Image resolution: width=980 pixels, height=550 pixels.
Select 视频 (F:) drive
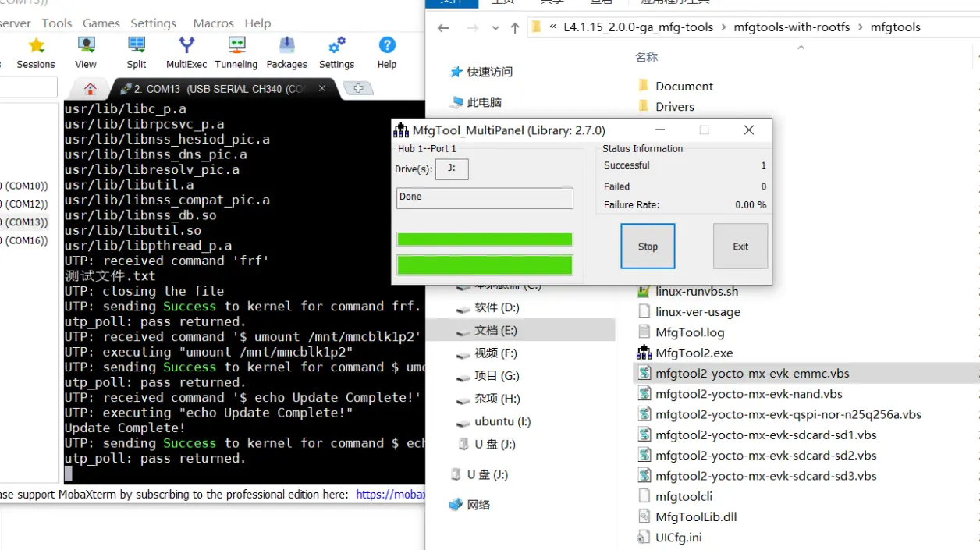tap(495, 353)
